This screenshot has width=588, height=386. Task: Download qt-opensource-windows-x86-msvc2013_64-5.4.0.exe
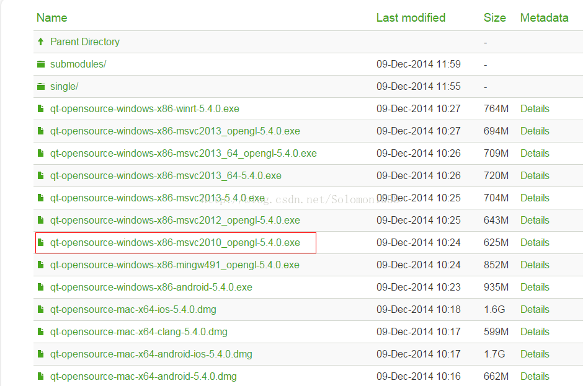pyautogui.click(x=166, y=176)
